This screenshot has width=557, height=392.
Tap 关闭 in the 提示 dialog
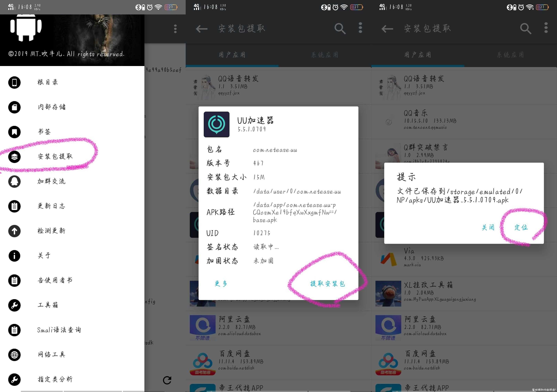point(488,227)
